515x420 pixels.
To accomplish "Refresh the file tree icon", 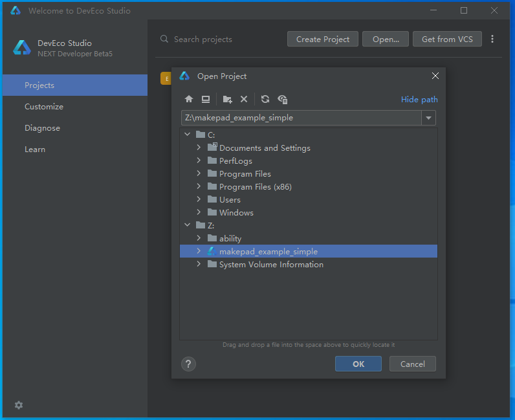I will click(265, 99).
